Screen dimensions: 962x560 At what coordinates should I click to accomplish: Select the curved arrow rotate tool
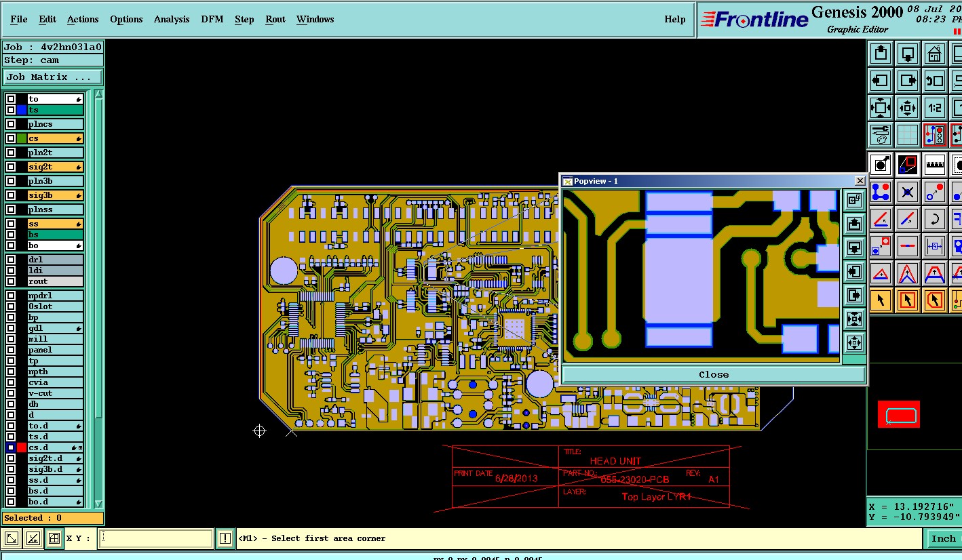(935, 219)
